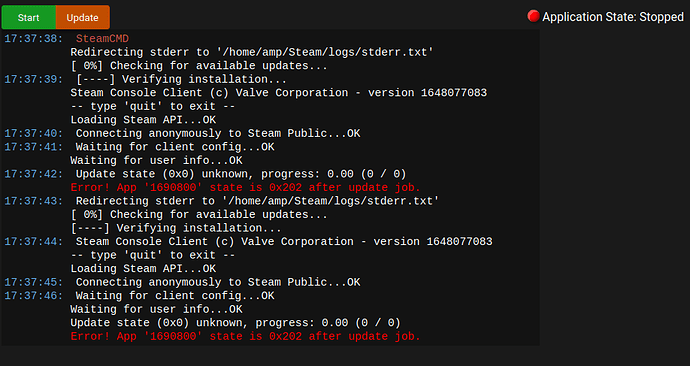The width and height of the screenshot is (690, 366).
Task: Select the 17:37:44 timestamp
Action: click(33, 242)
